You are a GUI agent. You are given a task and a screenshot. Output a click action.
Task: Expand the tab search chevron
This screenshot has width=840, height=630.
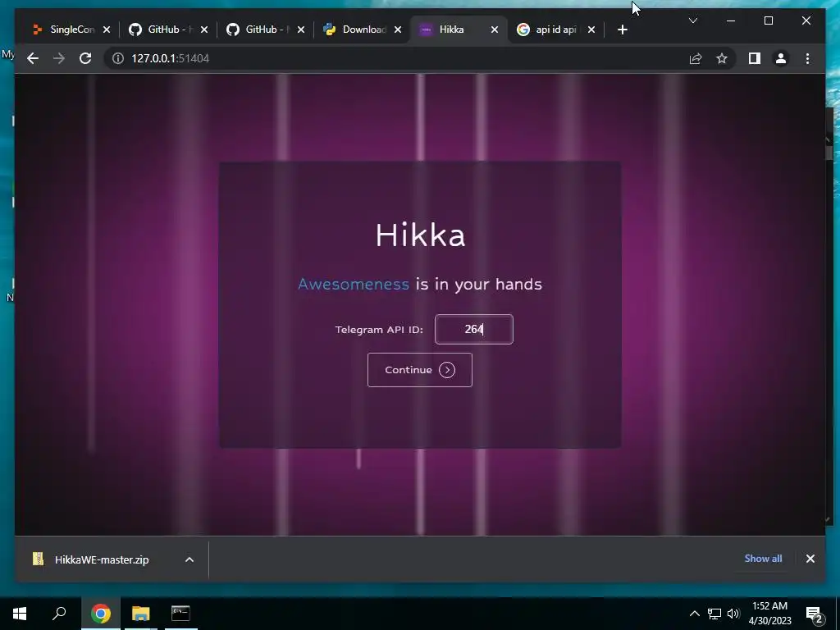pos(692,21)
